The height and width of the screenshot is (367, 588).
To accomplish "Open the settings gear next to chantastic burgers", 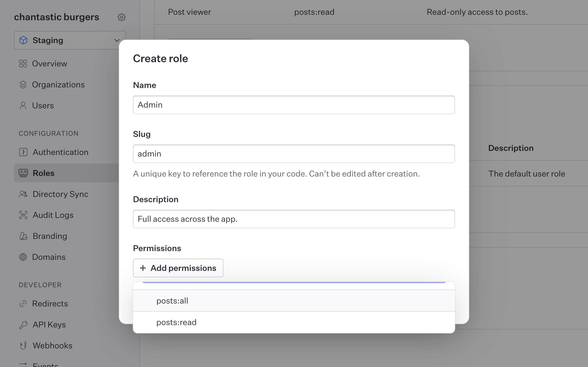I will click(122, 17).
